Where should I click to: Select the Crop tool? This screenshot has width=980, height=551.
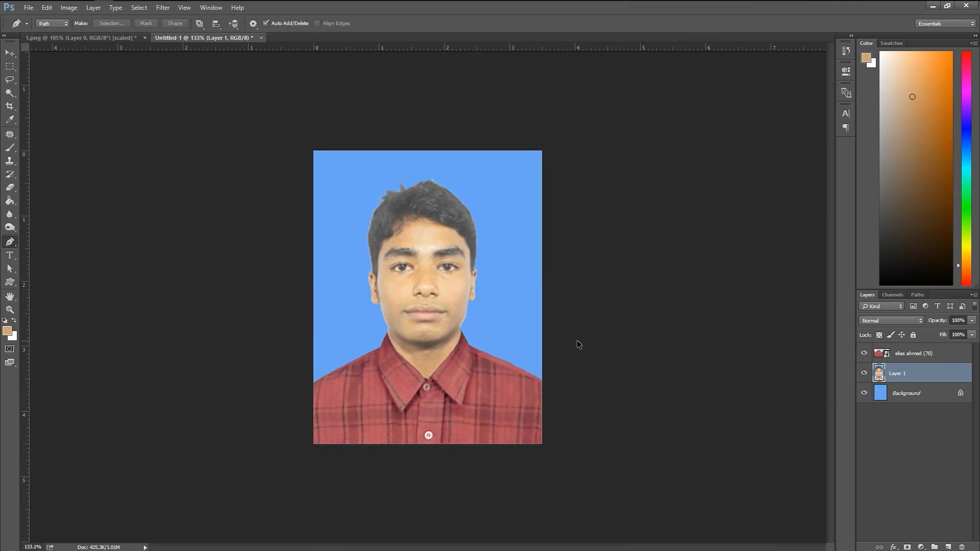(10, 106)
